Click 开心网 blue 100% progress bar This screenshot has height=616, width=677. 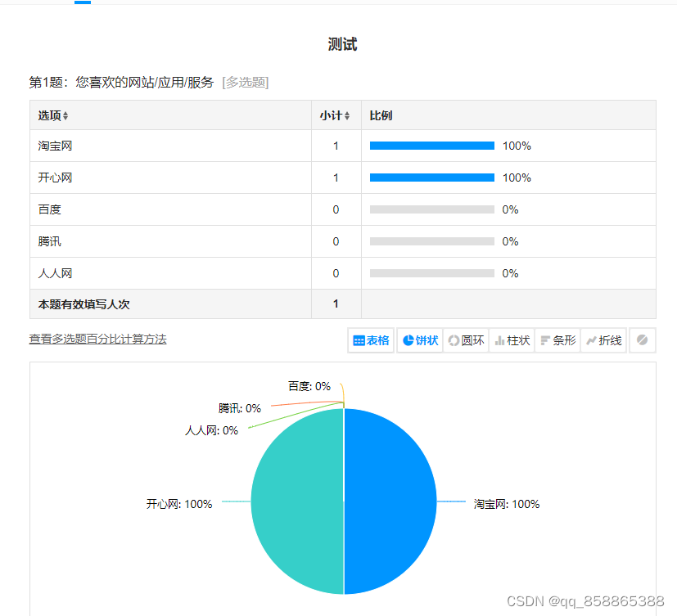(x=431, y=178)
